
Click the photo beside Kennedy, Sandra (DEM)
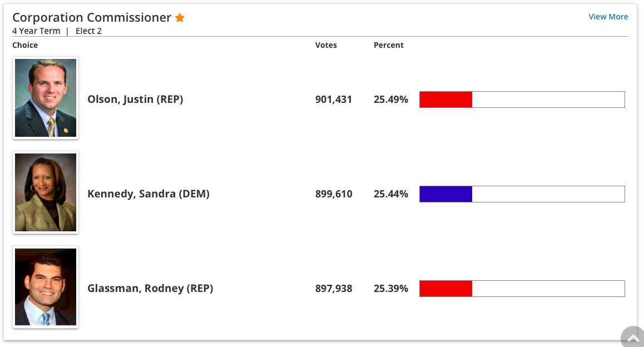tap(46, 192)
